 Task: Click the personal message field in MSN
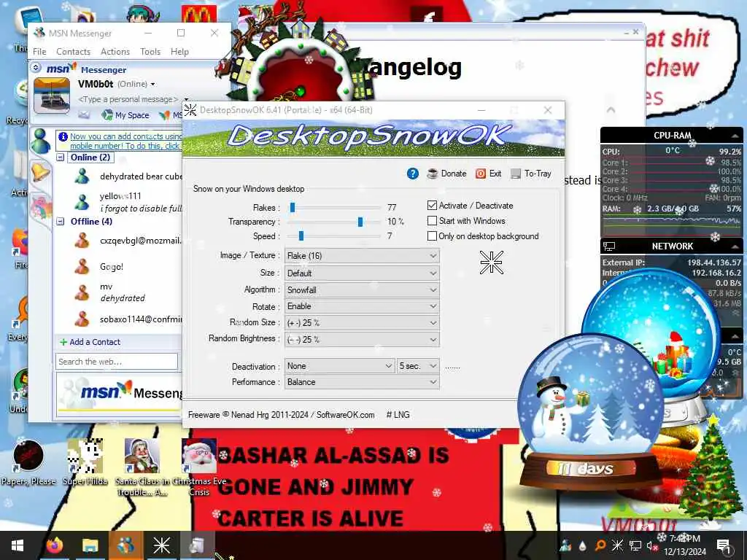(128, 99)
